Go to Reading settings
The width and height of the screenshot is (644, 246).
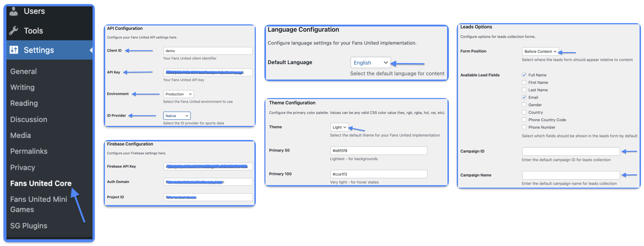[x=24, y=103]
